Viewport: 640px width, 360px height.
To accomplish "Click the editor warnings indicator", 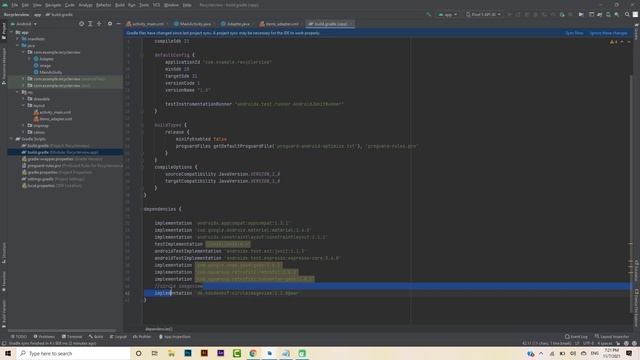I will [x=613, y=42].
